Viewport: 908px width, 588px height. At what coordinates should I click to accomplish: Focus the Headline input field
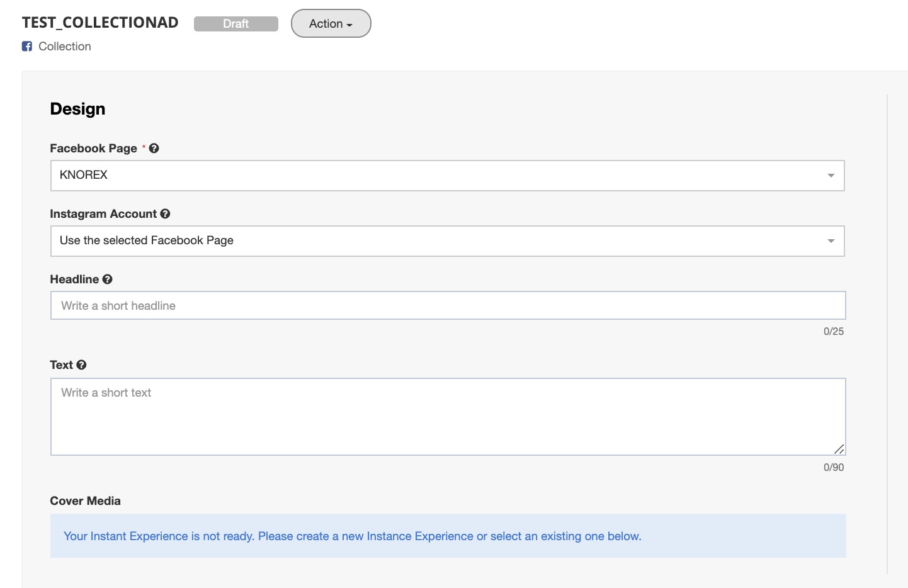447,306
